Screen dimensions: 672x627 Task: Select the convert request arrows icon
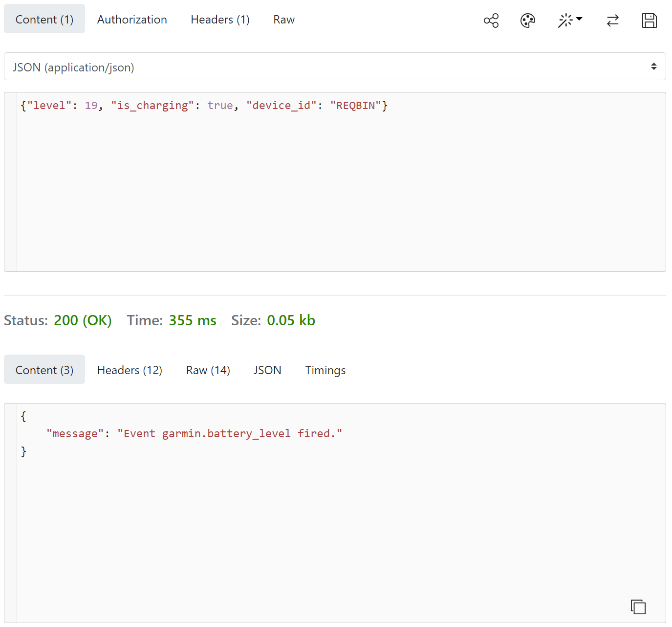[x=613, y=20]
